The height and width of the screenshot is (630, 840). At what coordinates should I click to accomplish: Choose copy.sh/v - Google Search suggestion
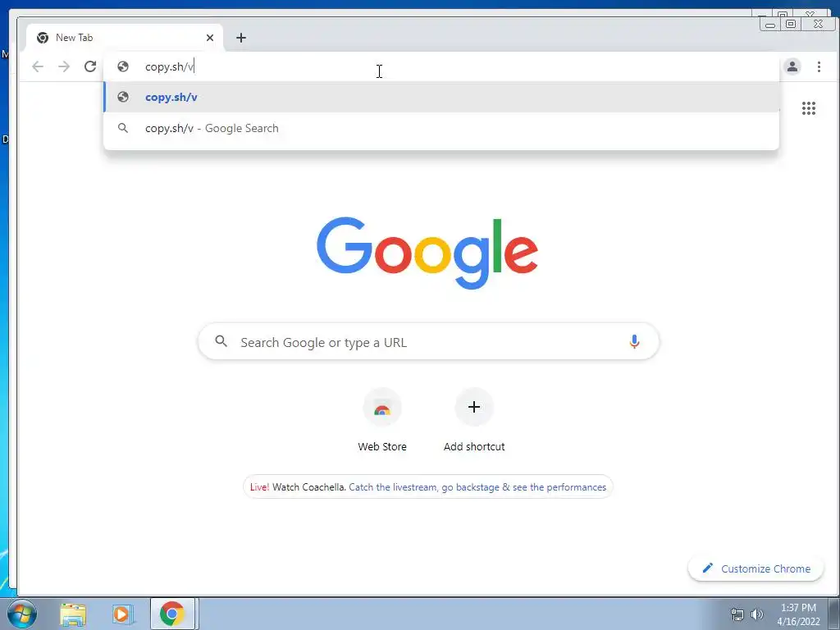point(441,128)
